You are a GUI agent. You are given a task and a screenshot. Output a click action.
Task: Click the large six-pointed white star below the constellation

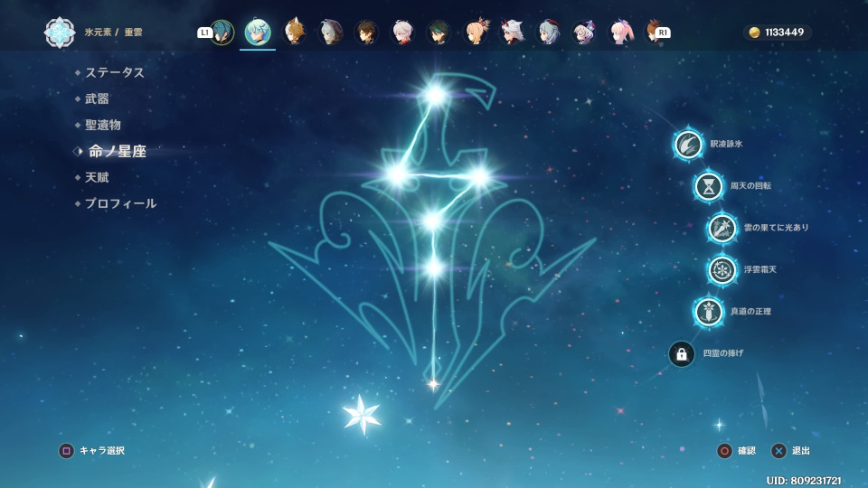tap(362, 415)
